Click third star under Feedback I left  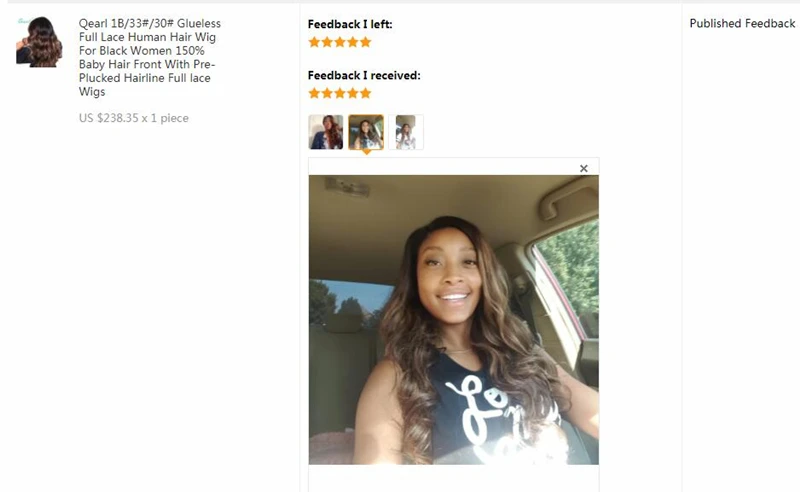click(340, 42)
